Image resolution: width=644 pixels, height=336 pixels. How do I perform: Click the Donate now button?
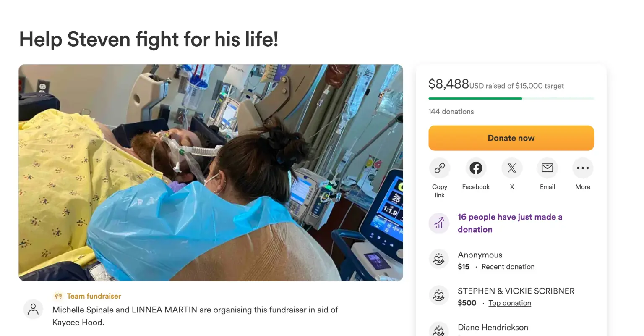(x=511, y=138)
